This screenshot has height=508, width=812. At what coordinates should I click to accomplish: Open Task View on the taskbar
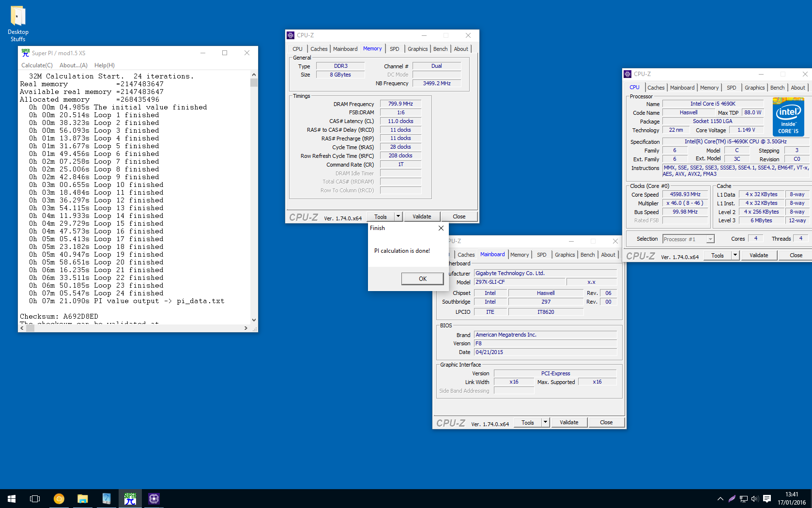(x=35, y=498)
